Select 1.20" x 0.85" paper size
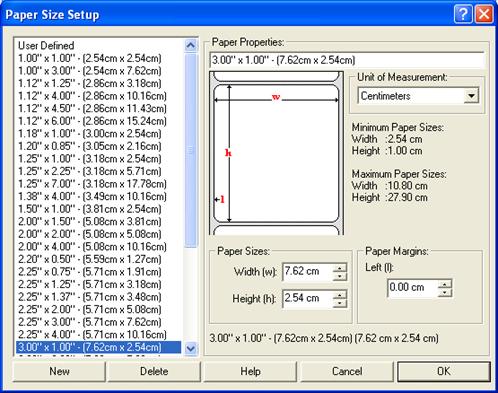Image resolution: width=498 pixels, height=393 pixels. [99, 146]
